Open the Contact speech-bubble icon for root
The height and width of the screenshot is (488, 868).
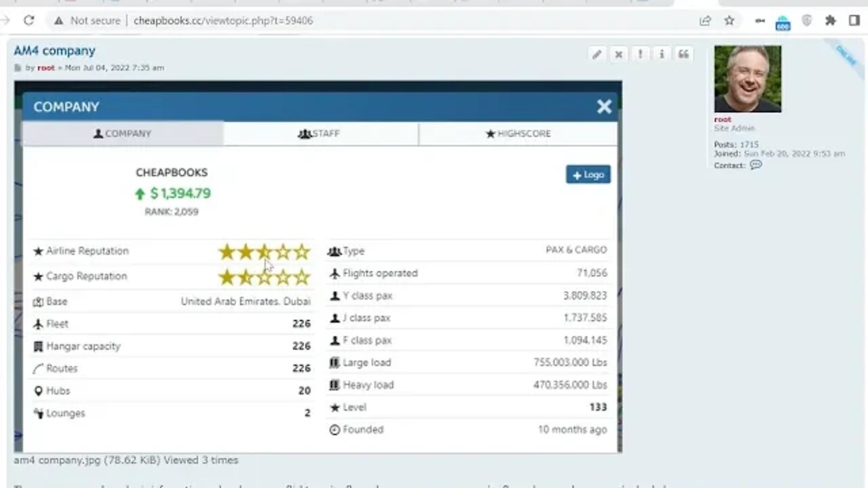(x=756, y=165)
